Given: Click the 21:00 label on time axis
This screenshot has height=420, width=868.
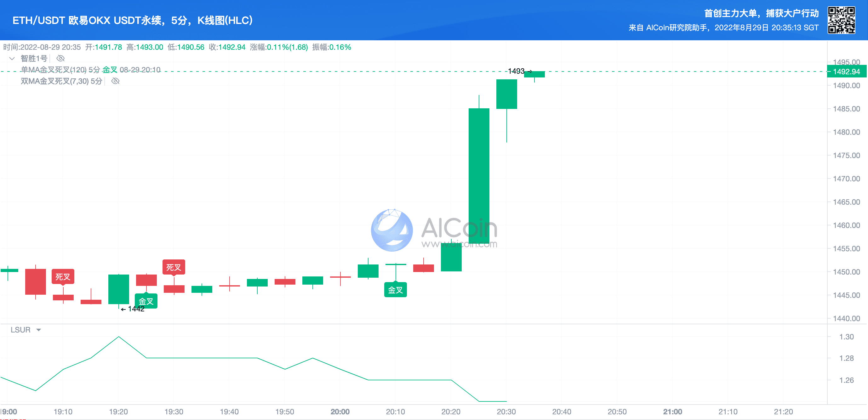Looking at the screenshot, I should [x=672, y=411].
